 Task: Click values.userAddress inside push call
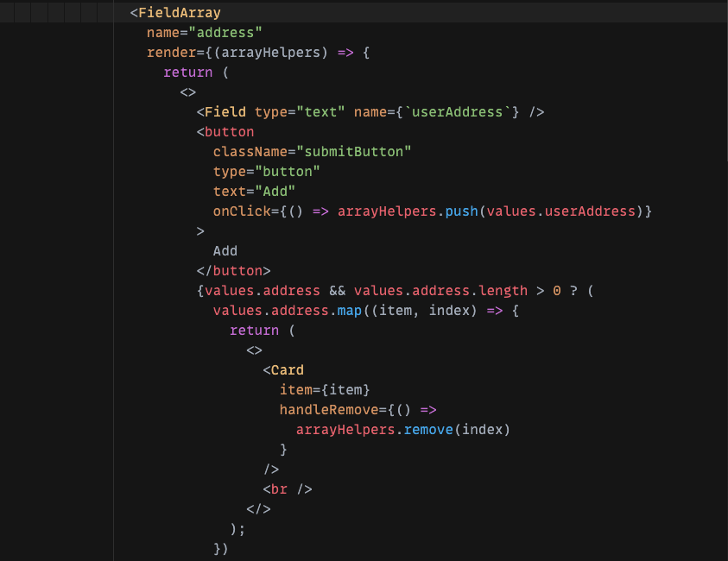(x=560, y=211)
